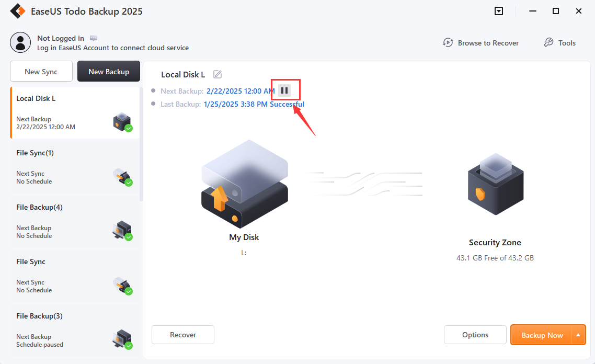The width and height of the screenshot is (595, 364).
Task: Pause the scheduled Next Backup
Action: point(284,90)
